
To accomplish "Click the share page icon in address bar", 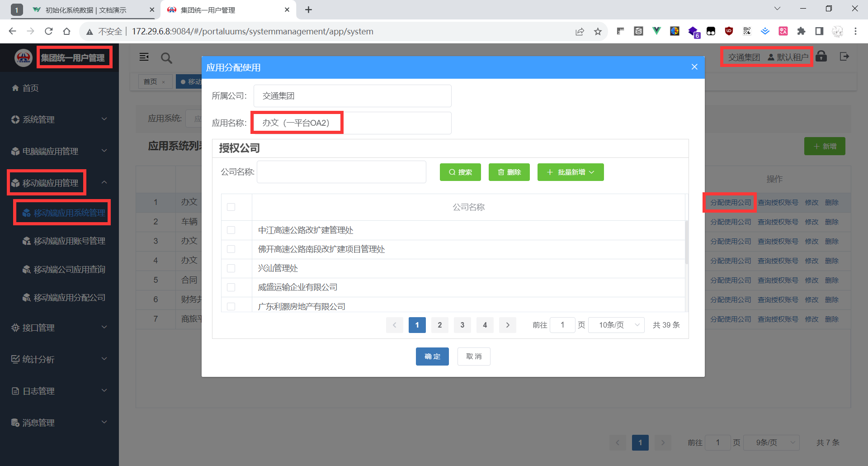I will [x=580, y=31].
